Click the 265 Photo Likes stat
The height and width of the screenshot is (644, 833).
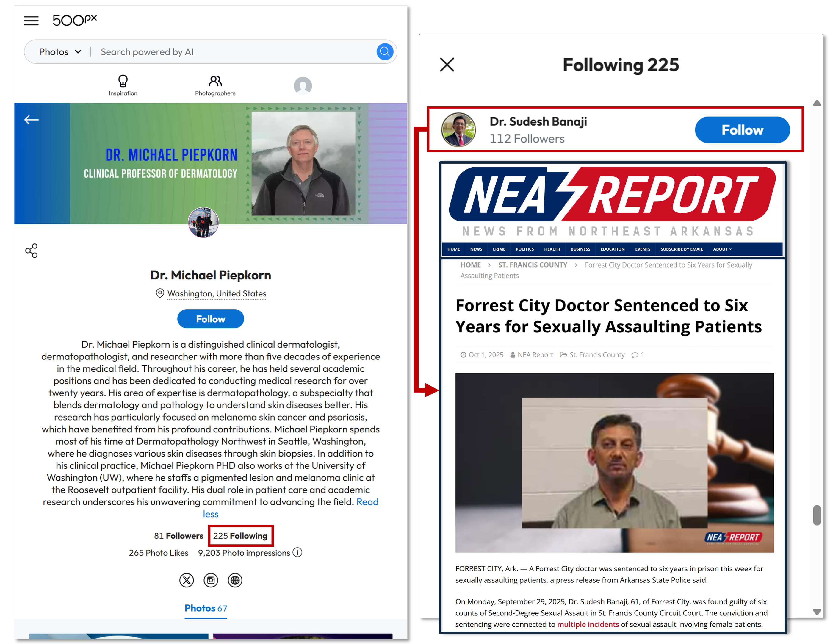click(158, 553)
